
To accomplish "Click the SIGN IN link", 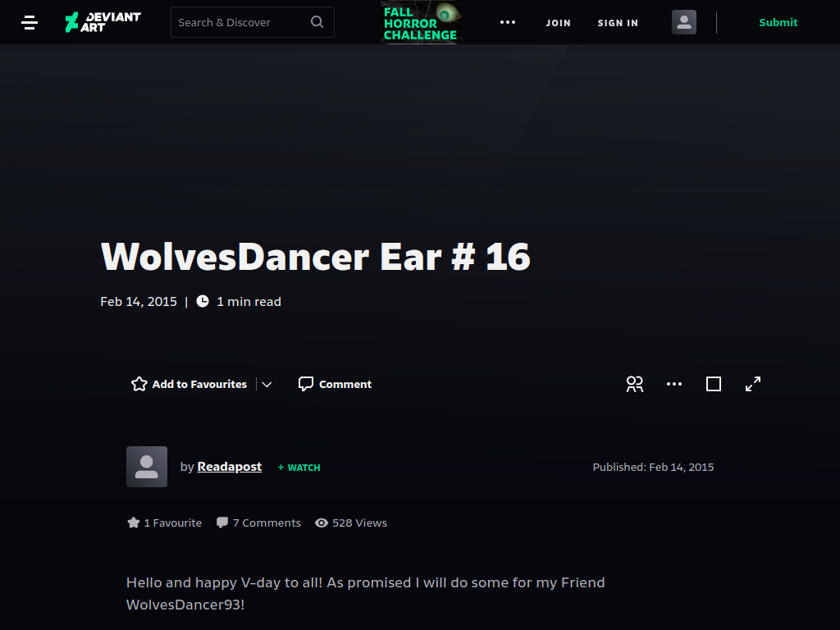I will (x=618, y=23).
